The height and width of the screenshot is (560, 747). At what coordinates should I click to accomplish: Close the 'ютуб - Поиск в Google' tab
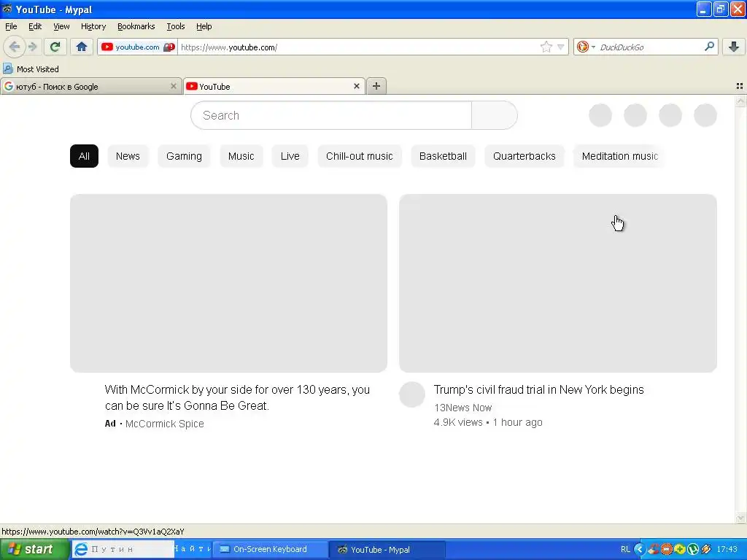pos(174,86)
